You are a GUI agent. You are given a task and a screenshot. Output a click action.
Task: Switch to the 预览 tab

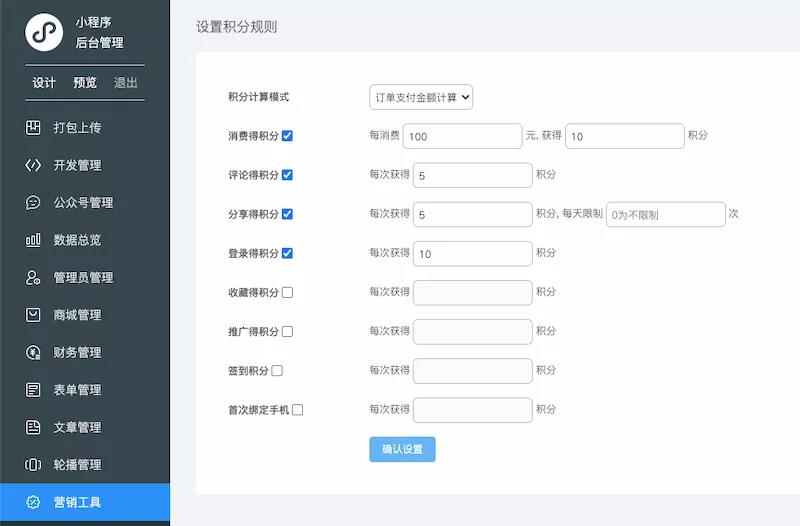pyautogui.click(x=85, y=83)
